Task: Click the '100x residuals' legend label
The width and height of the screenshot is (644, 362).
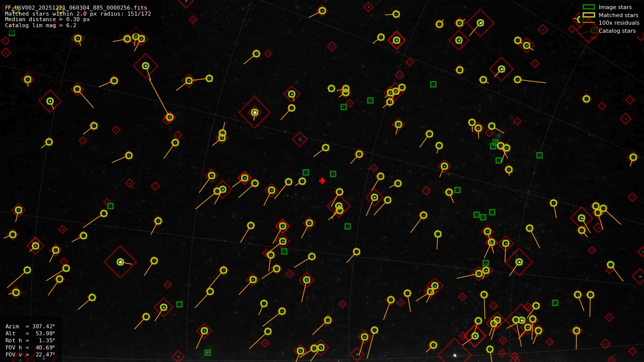Action: (619, 23)
